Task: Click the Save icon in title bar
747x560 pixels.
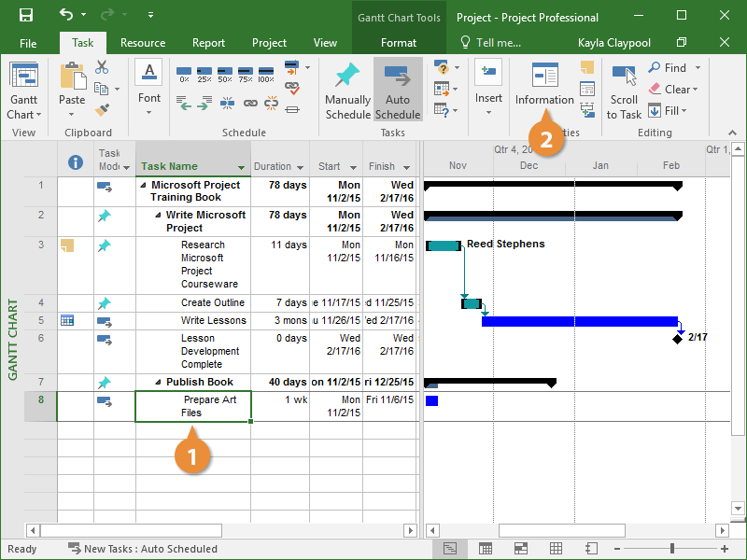Action: tap(26, 16)
